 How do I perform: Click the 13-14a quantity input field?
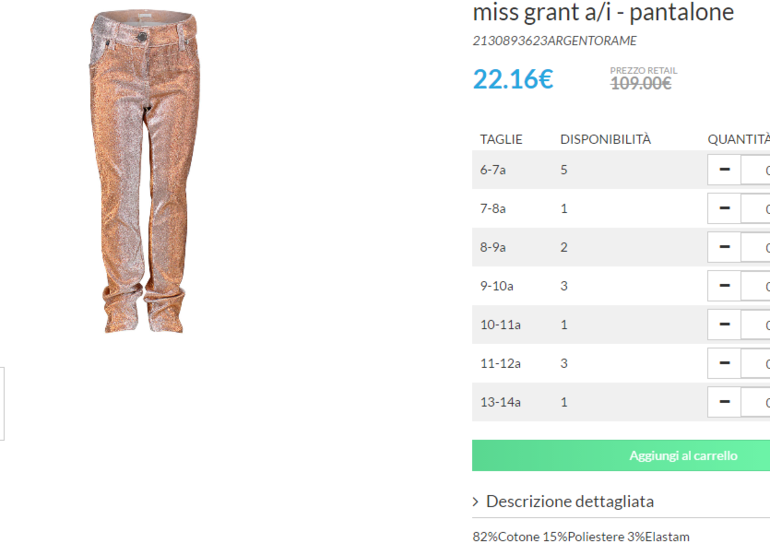pos(756,402)
